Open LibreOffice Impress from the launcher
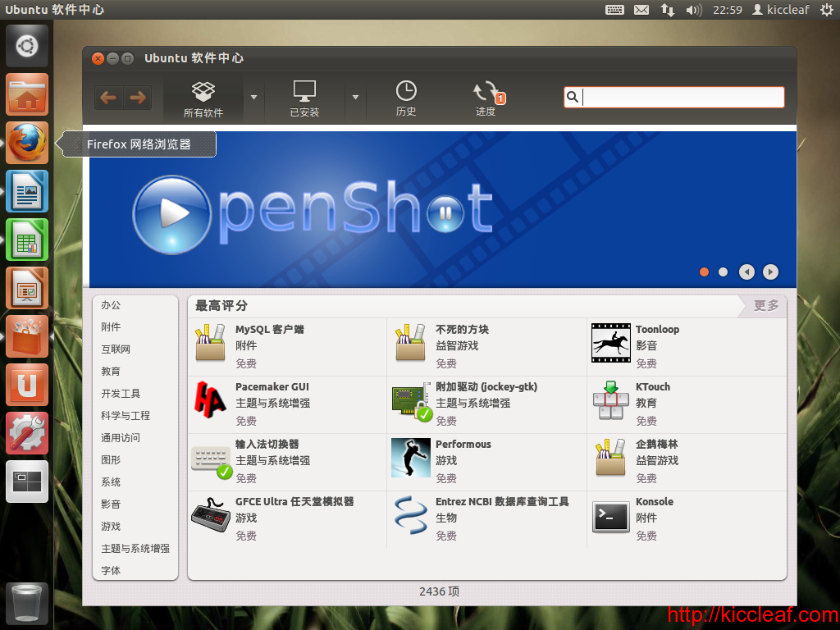Viewport: 840px width, 630px height. pyautogui.click(x=27, y=288)
